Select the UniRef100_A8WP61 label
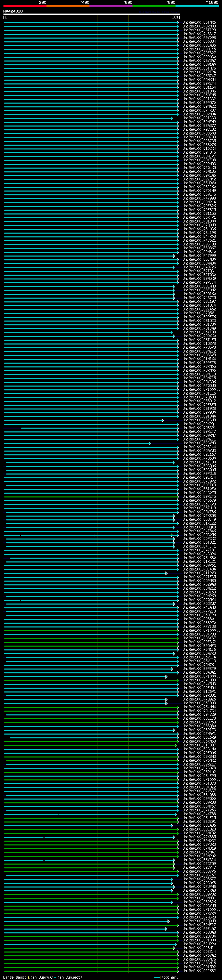This screenshot has width=222, height=980. 199,565
